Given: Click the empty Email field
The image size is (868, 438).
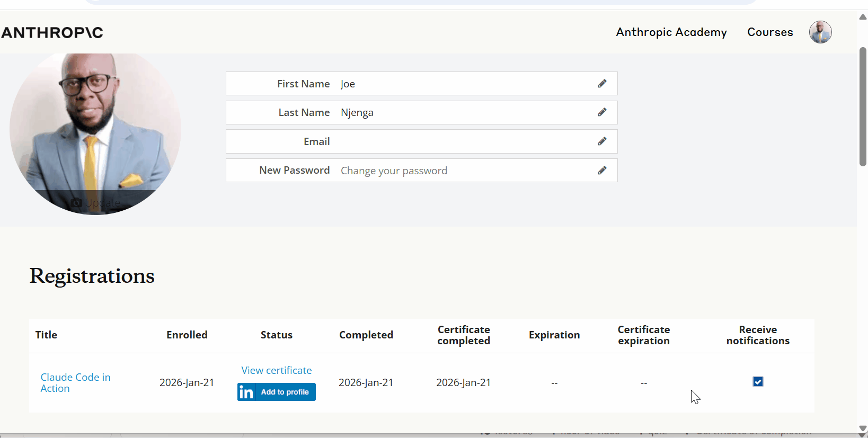Looking at the screenshot, I should [422, 141].
